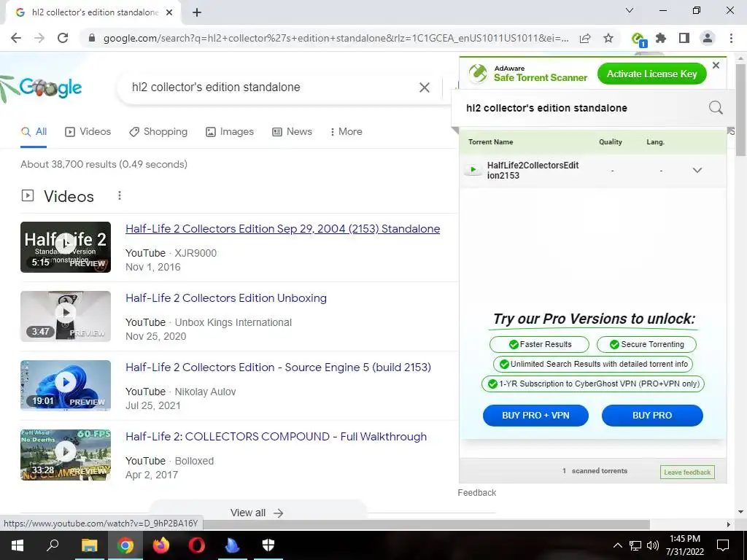This screenshot has width=747, height=560.
Task: Click the Leave feedback button
Action: [x=687, y=472]
